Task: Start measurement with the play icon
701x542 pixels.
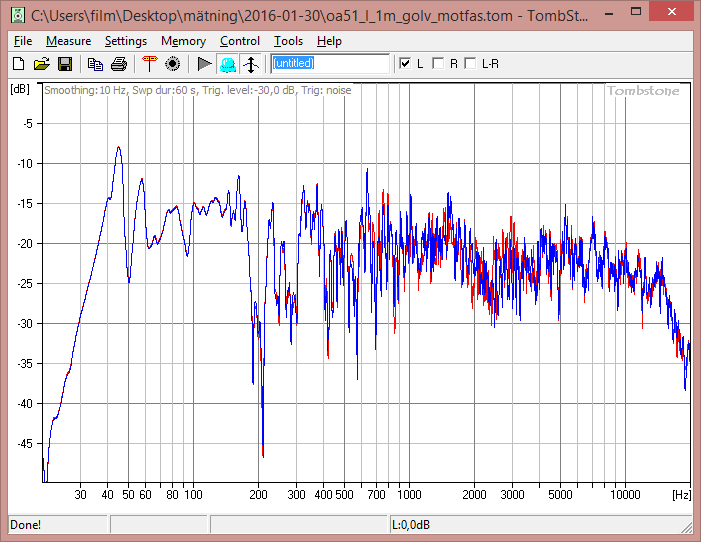Action: tap(205, 64)
